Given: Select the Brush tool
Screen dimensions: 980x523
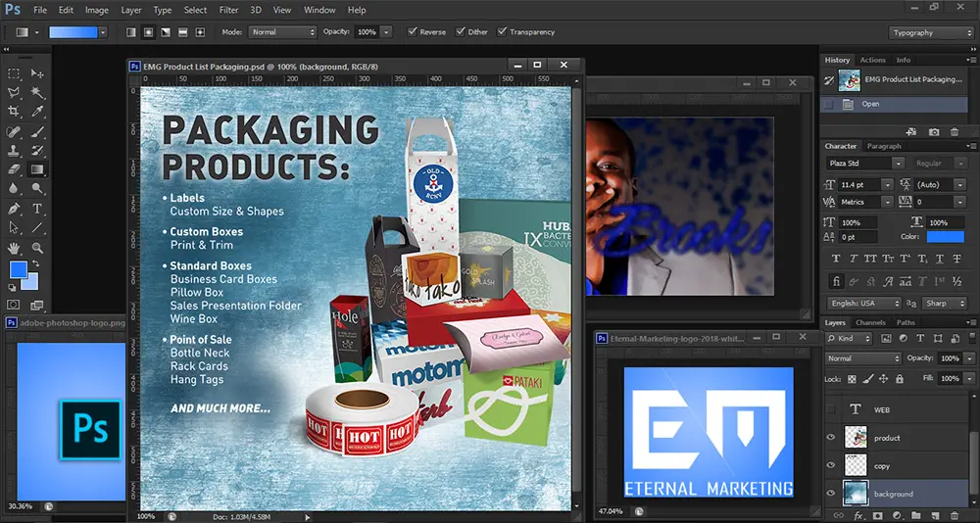Looking at the screenshot, I should click(x=37, y=132).
